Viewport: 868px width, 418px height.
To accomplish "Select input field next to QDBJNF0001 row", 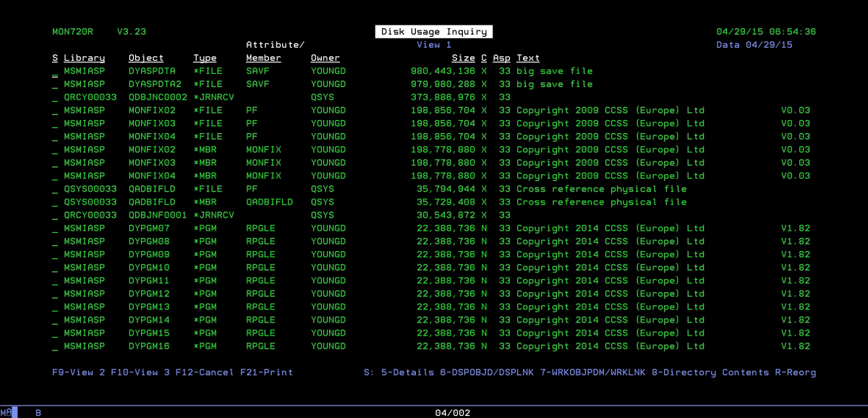I will click(55, 216).
